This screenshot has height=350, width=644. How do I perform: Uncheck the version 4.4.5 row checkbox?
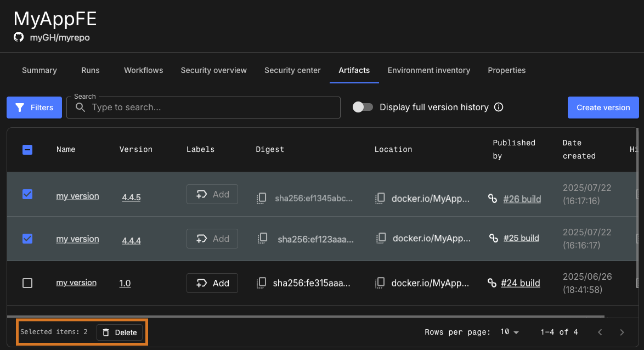pos(27,194)
